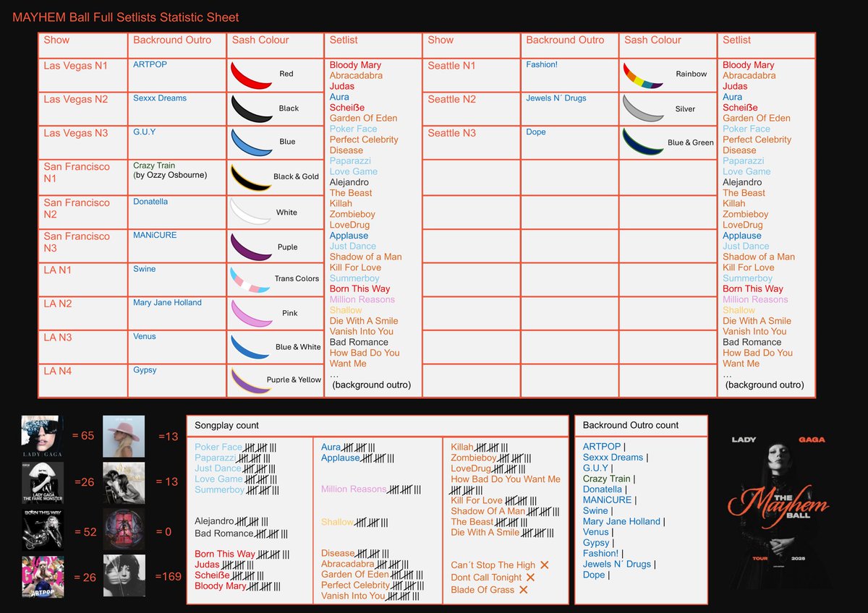Choose the Pink sash swatch

(251, 313)
